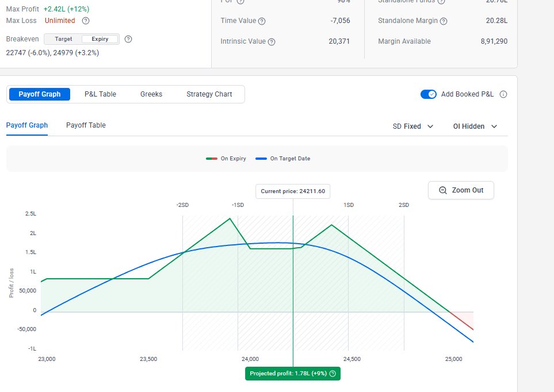The width and height of the screenshot is (554, 392).
Task: Click 24,000 x-axis label
Action: point(250,359)
